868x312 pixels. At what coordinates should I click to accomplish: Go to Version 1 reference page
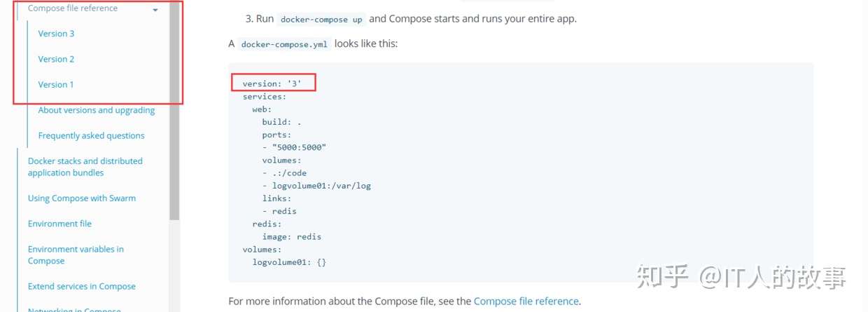(56, 85)
